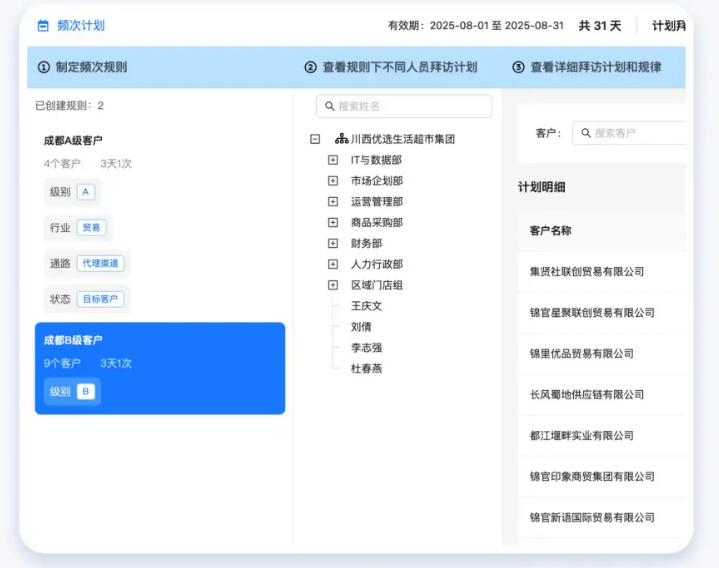Expand the IT与数据部 department node
This screenshot has height=568, width=719.
333,160
